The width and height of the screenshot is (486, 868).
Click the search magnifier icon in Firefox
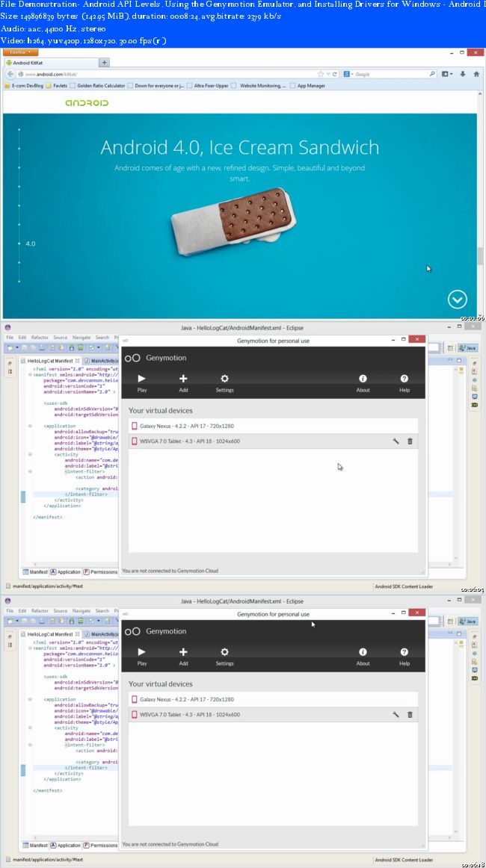[x=432, y=74]
